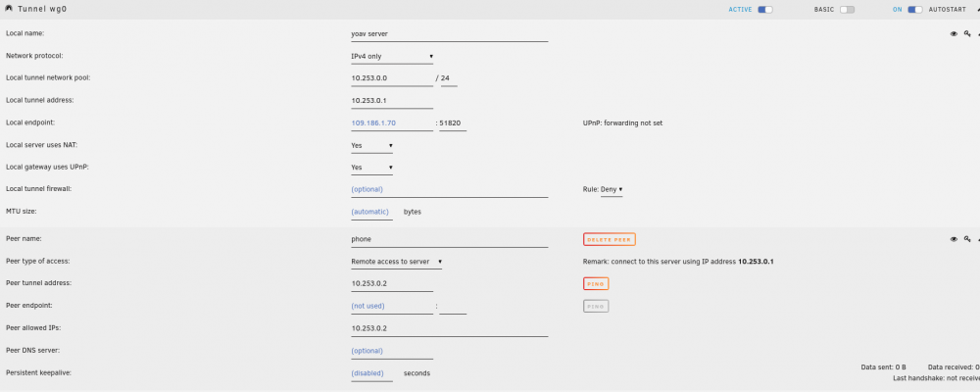The image size is (980, 392).
Task: Click the Peer DNS server optional field
Action: (x=392, y=351)
